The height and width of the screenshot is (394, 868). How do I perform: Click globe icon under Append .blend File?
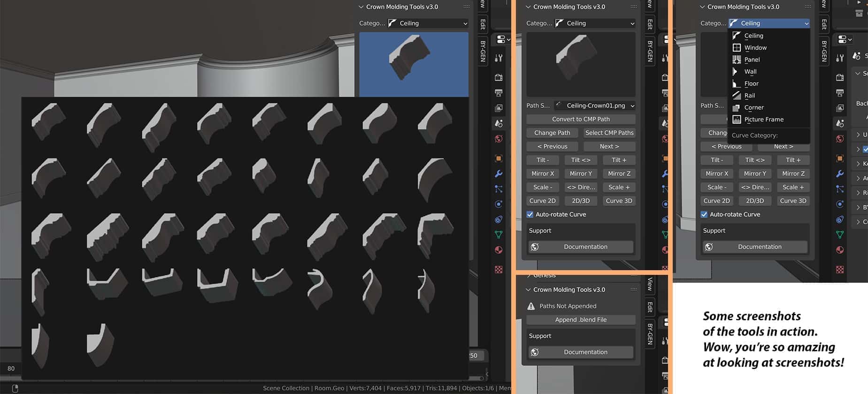(x=534, y=352)
